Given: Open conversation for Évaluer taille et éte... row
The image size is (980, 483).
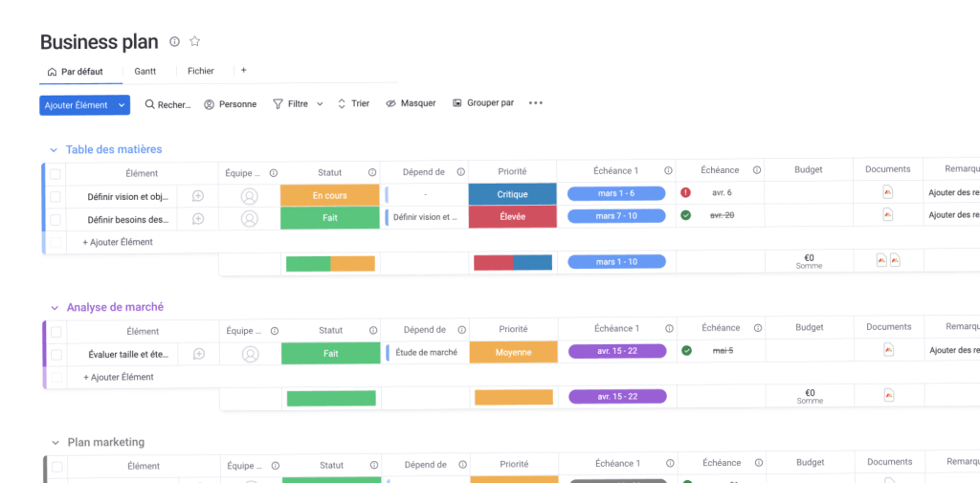Looking at the screenshot, I should click(199, 354).
